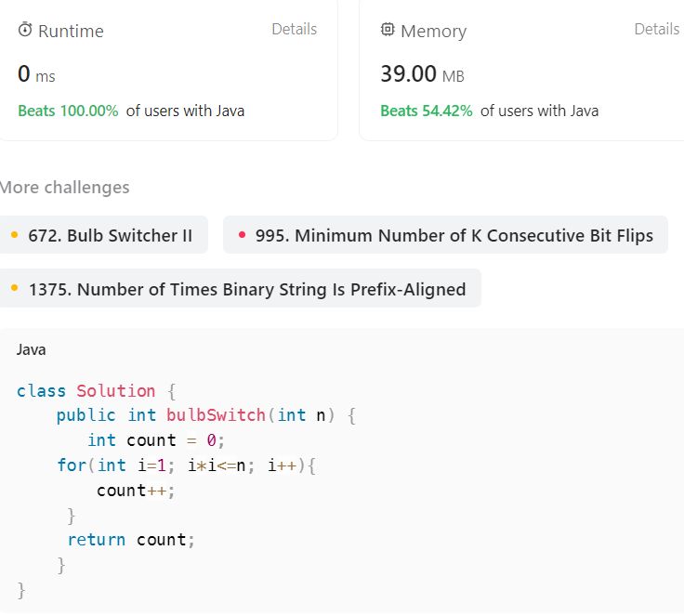Click the for loop line in code

tap(186, 465)
